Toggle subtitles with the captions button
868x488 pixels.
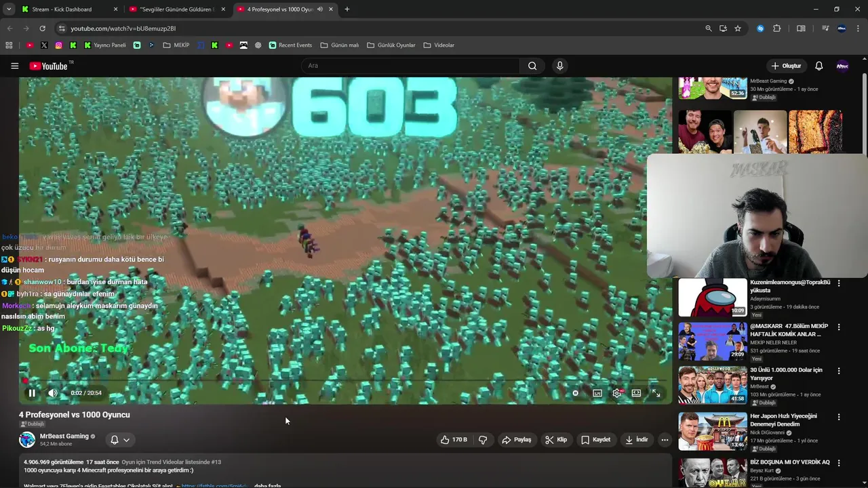(597, 393)
